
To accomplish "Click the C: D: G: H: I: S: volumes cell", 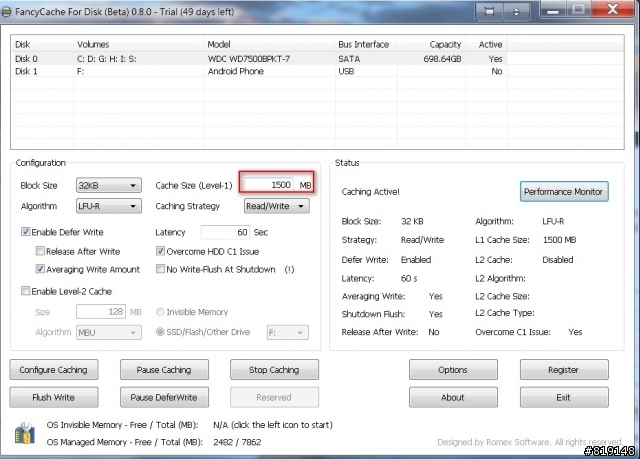I will point(107,59).
